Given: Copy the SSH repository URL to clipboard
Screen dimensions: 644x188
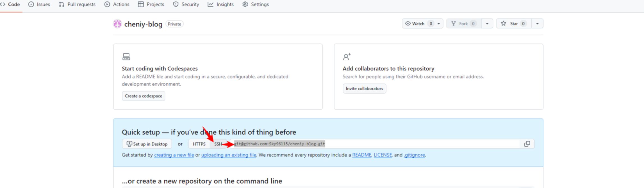Looking at the screenshot, I should tap(527, 144).
